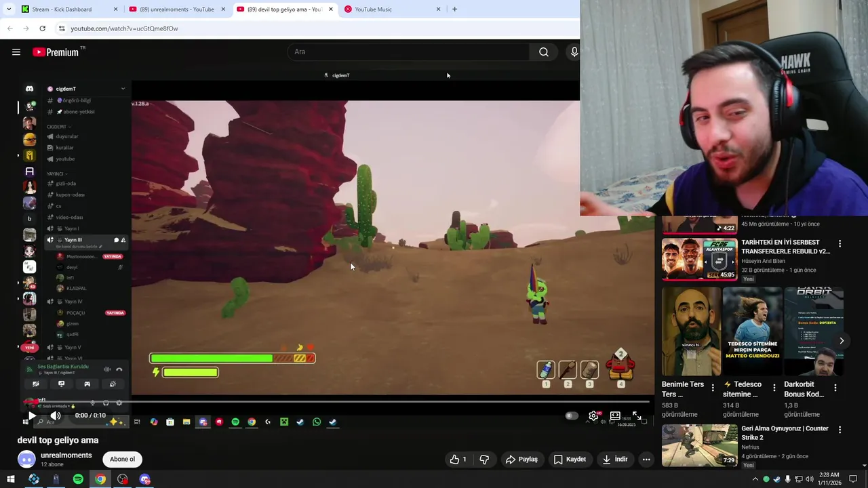Open options menu for Benimle Ters short
Screen dimensions: 868x488
[712, 388]
